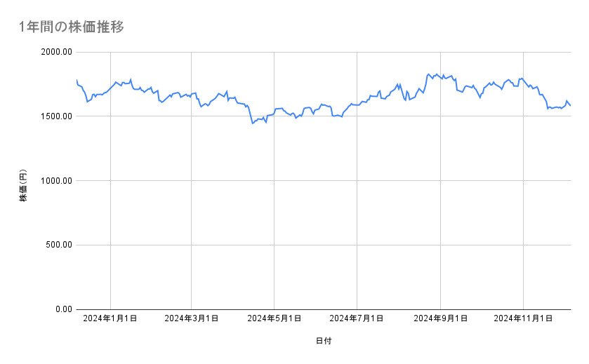Click the first data point of the line
The height and width of the screenshot is (364, 589).
(76, 80)
